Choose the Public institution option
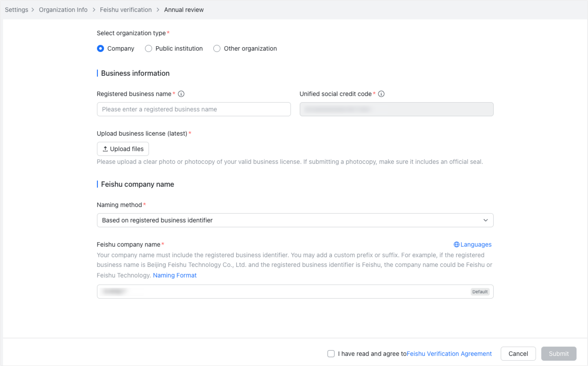The height and width of the screenshot is (366, 588). pos(149,48)
